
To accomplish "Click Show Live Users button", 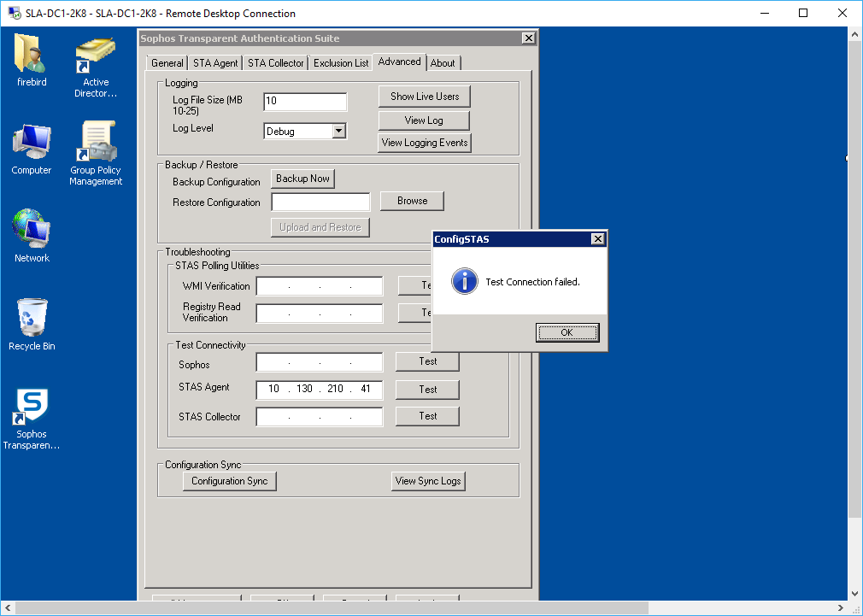I will (425, 97).
